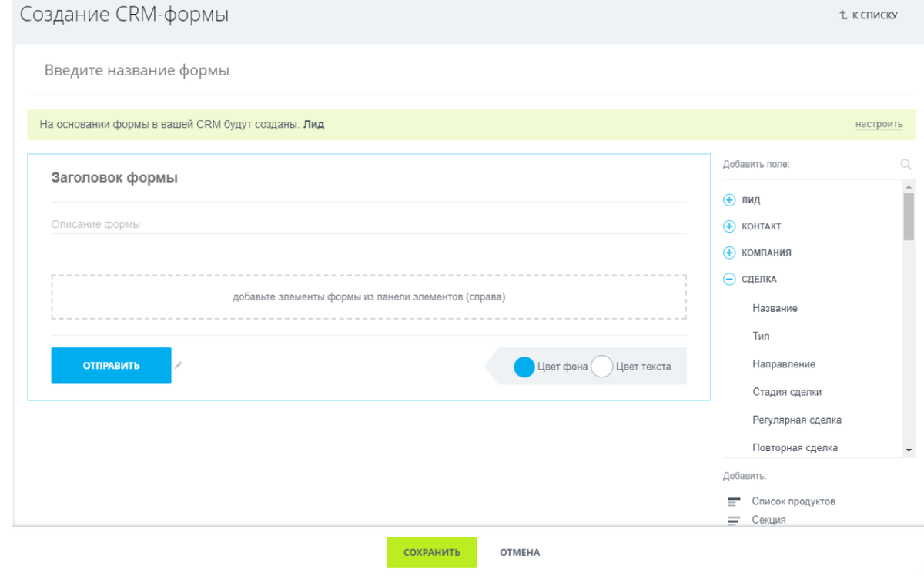Image resolution: width=924 pixels, height=576 pixels.
Task: Click the field list scroll-down arrow
Action: 909,450
